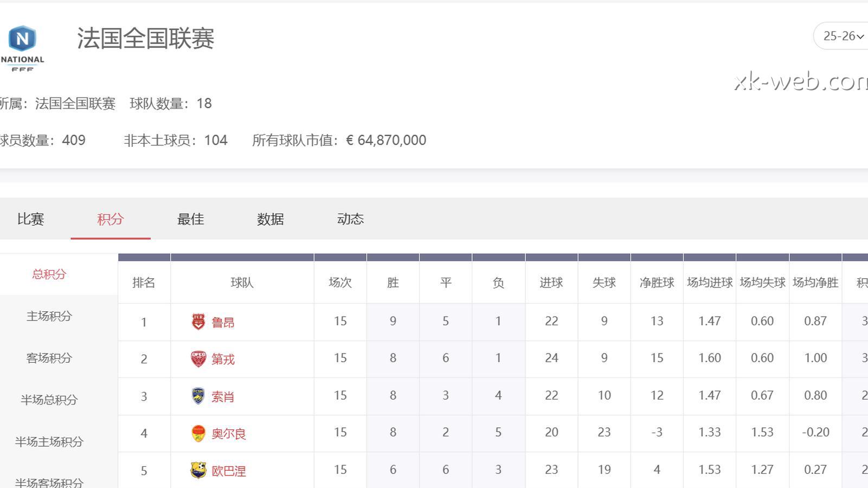Click the 鲁昂 team crest icon
868x488 pixels.
tap(198, 322)
